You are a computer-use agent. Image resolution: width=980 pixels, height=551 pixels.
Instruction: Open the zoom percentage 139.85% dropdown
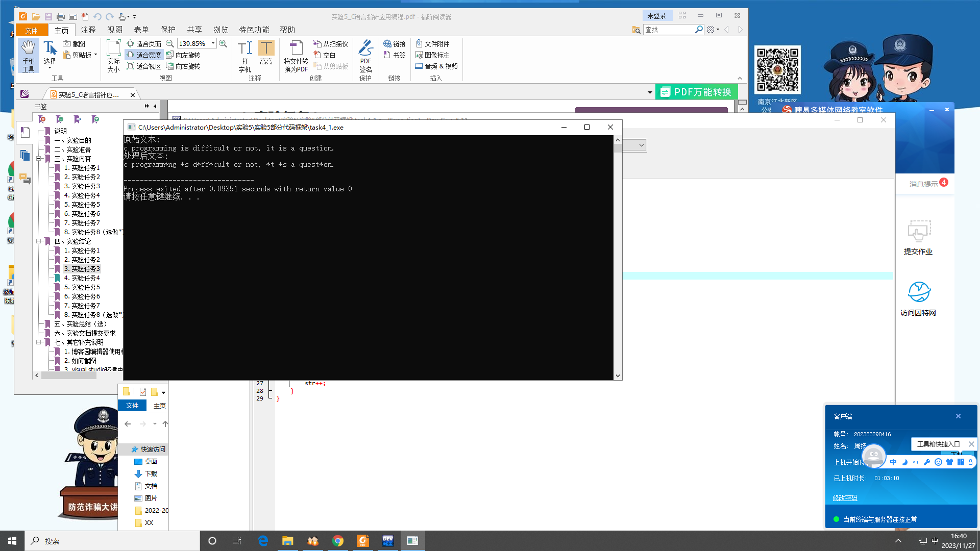coord(213,44)
